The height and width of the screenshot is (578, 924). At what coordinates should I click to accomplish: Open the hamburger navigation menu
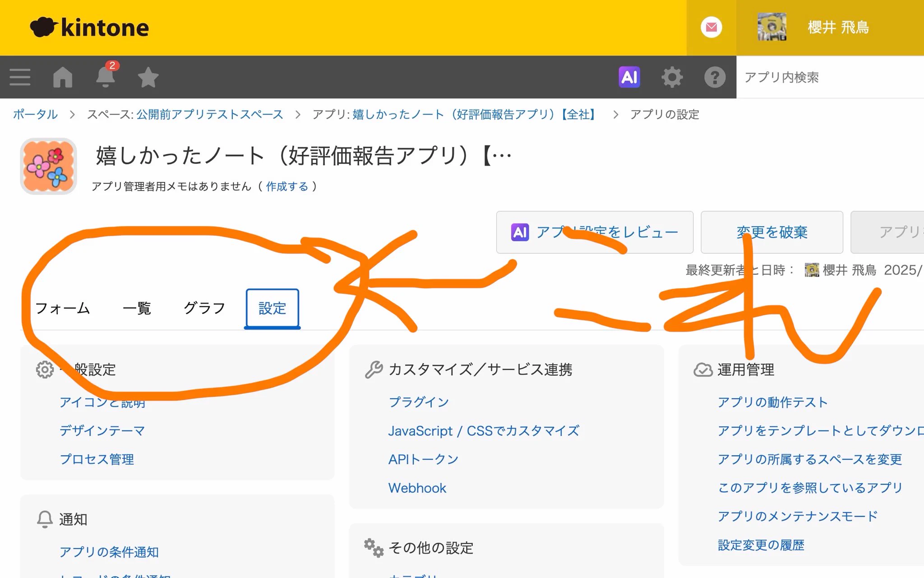coord(20,77)
